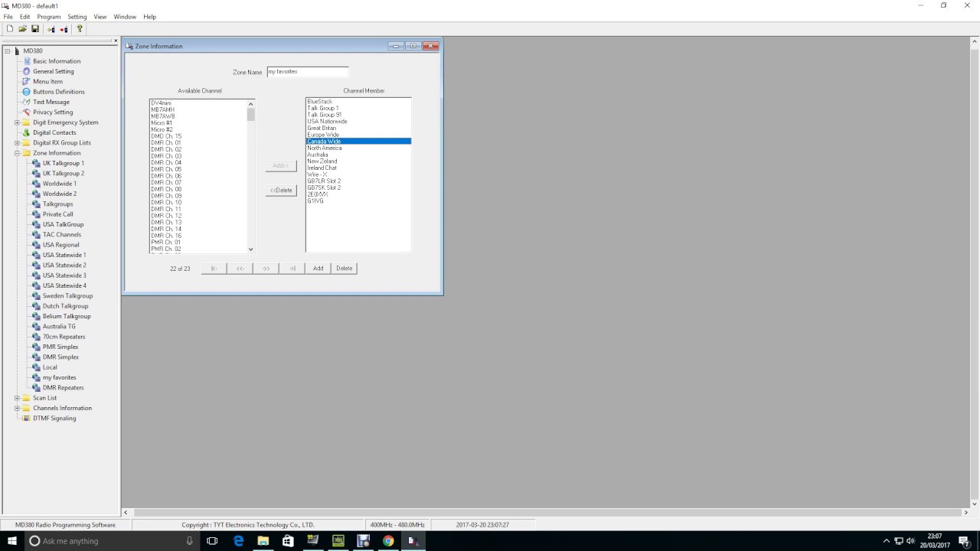Click the icon beside DMR Repeaters zone
This screenshot has width=980, height=551.
tap(36, 387)
